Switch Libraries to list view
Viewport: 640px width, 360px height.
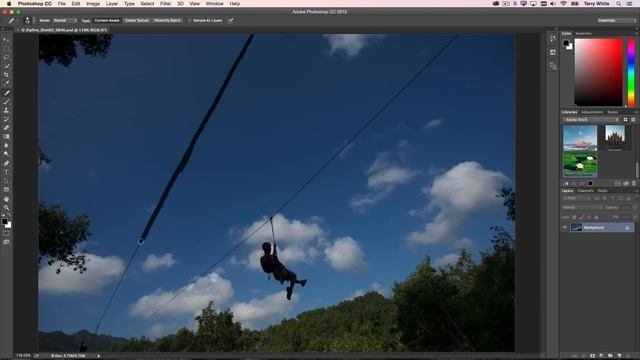point(633,120)
